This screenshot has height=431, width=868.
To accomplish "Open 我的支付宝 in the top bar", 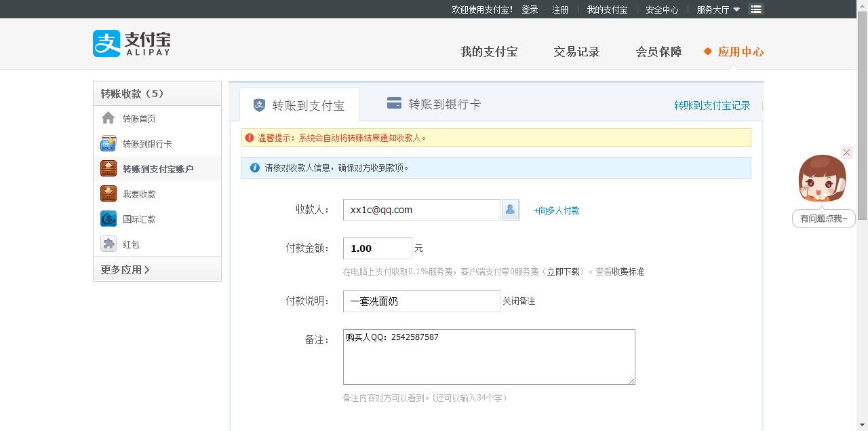I will 607,10.
